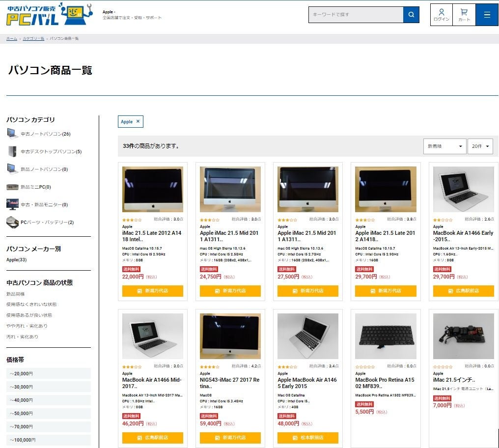This screenshot has height=448, width=499.
Task: Open MacBook Air A1466 Early-2015 thumbnail
Action: 463,189
